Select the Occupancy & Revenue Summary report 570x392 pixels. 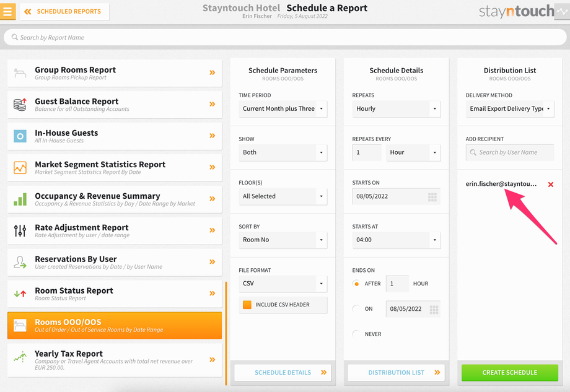point(115,199)
